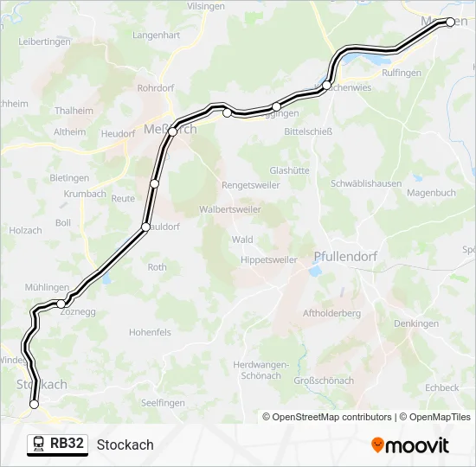The width and height of the screenshot is (476, 467).
Task: Click the stop marker near Zoznegg
Action: (x=61, y=304)
